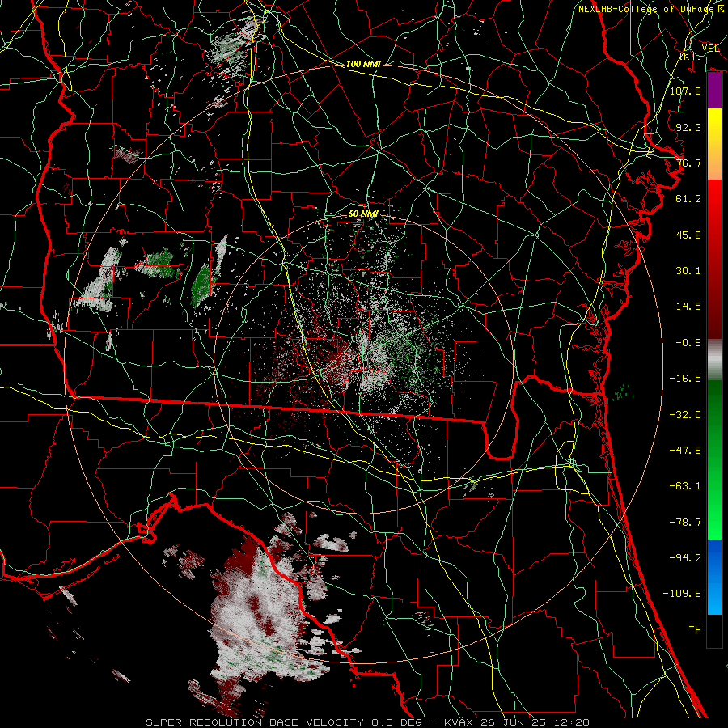
Task: Click the TH legend label
Action: click(695, 630)
